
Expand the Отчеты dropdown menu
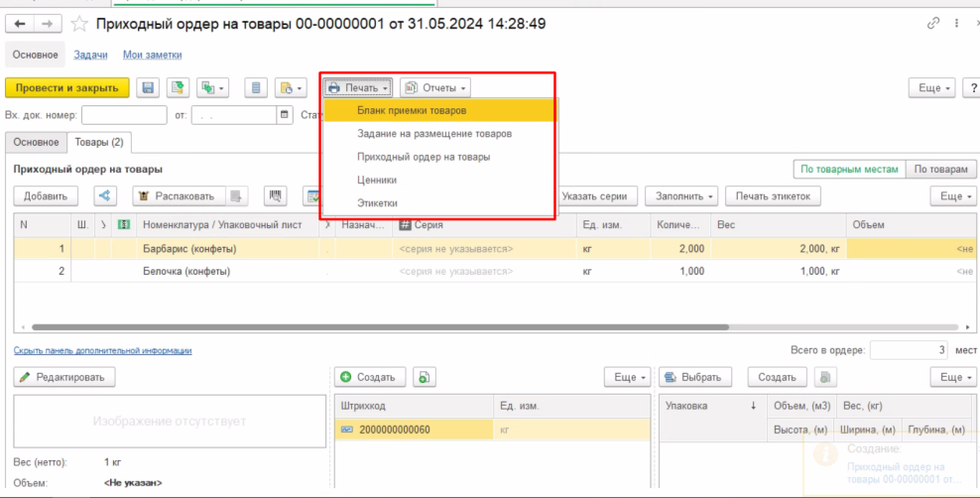[x=435, y=88]
